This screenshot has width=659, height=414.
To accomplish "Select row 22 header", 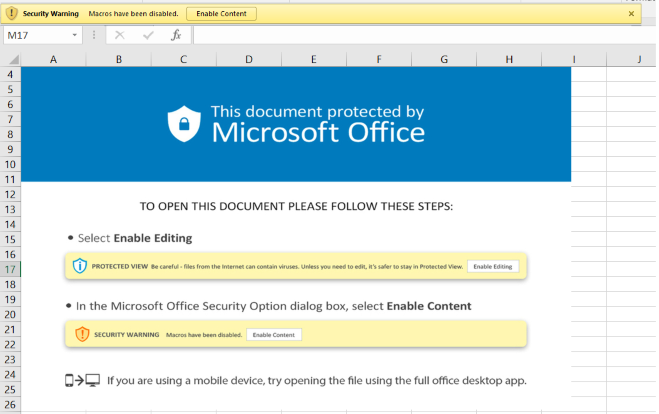I will [10, 345].
